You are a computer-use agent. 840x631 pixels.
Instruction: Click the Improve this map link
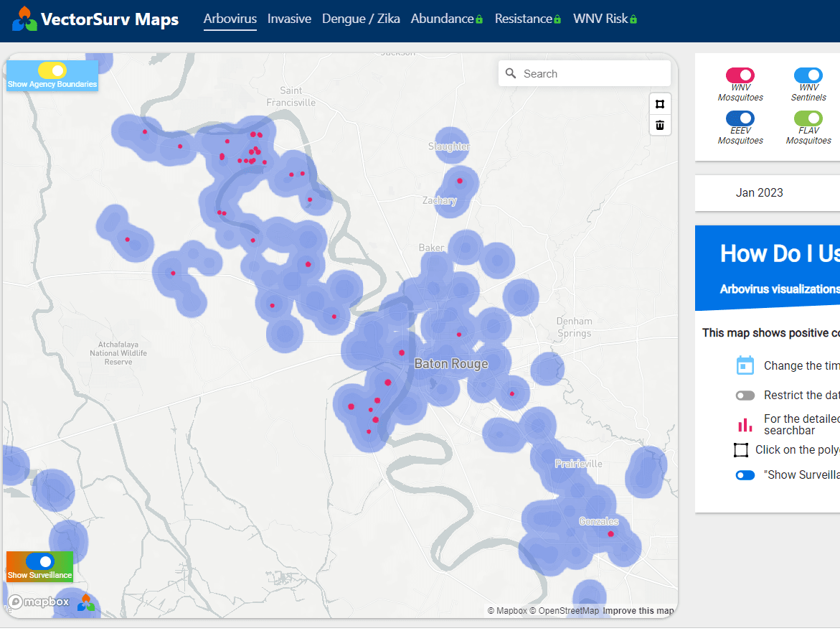[x=638, y=610]
